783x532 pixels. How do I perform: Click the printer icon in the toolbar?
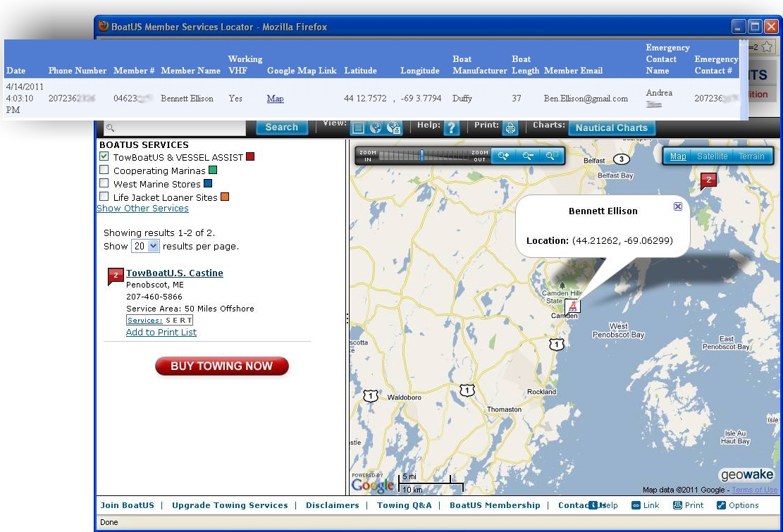coord(510,128)
